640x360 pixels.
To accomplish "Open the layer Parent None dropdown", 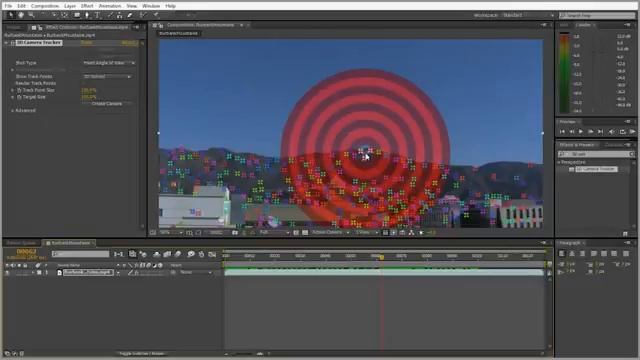I will point(196,272).
